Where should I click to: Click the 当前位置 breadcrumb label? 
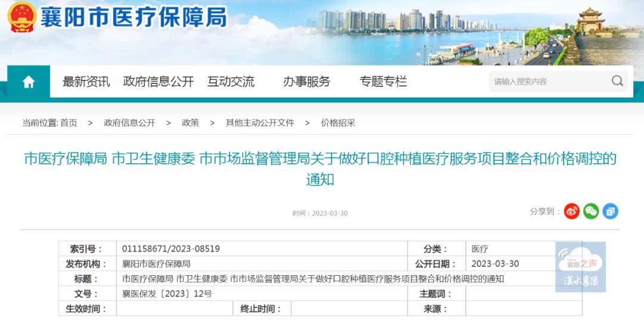[40, 123]
